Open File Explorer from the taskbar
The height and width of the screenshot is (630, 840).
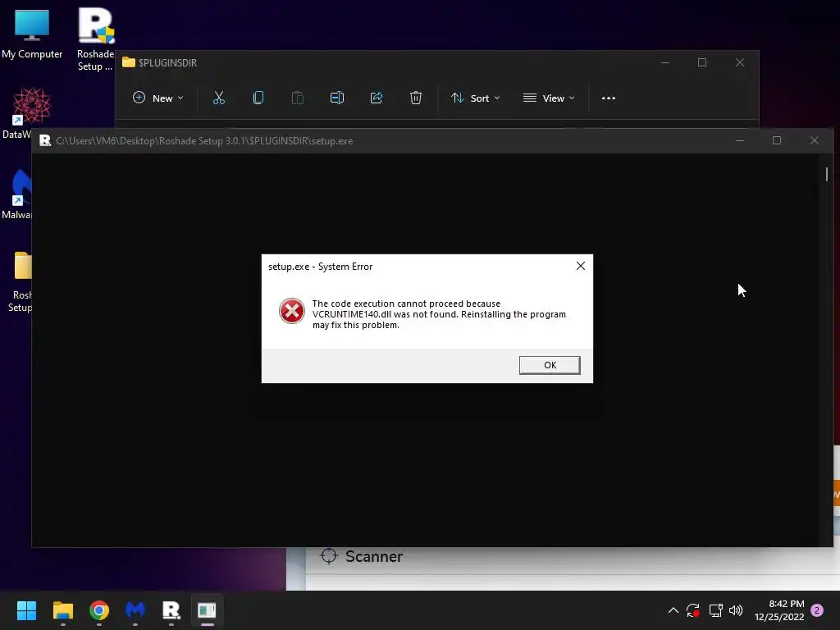62,610
